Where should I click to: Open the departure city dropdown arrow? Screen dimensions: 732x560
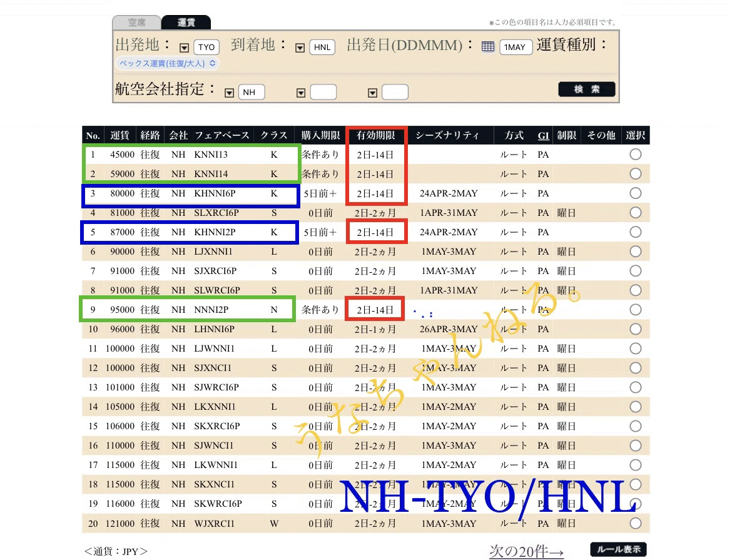(185, 48)
